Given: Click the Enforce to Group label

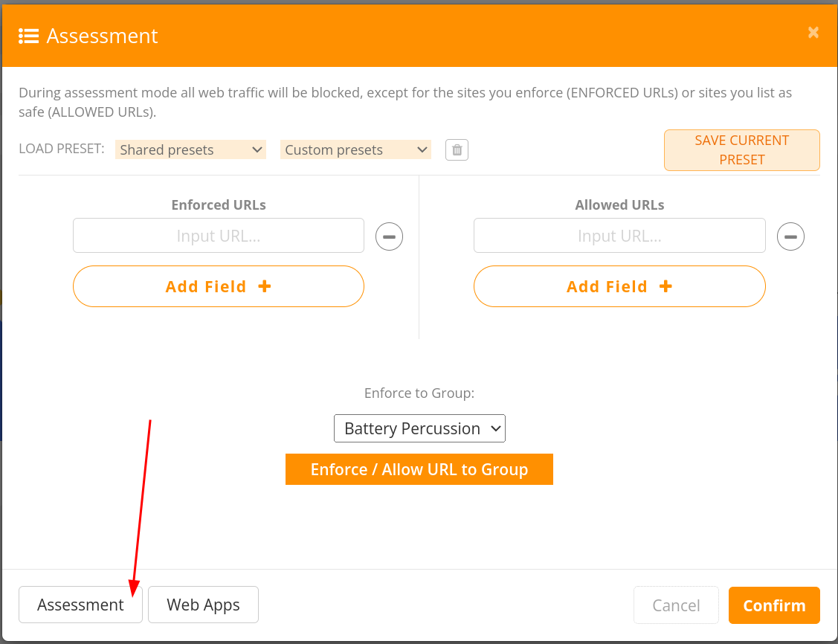Looking at the screenshot, I should [419, 393].
